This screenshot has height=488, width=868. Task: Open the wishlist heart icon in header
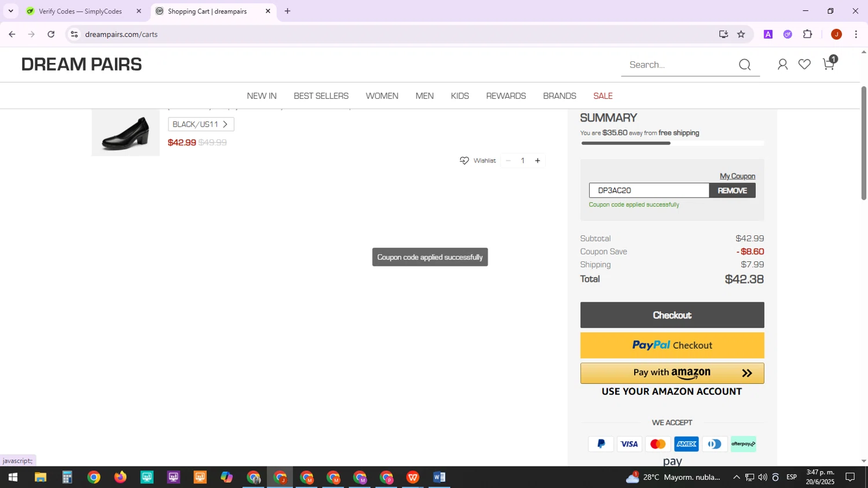804,65
